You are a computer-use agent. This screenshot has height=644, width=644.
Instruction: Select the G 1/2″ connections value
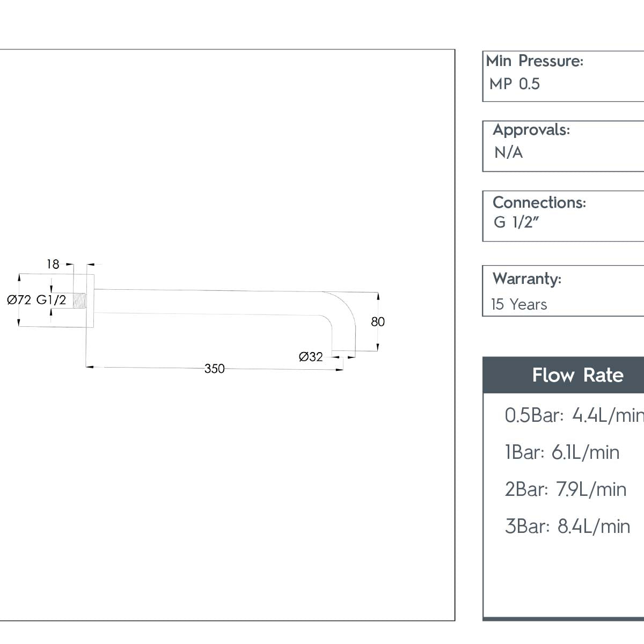coord(516,222)
